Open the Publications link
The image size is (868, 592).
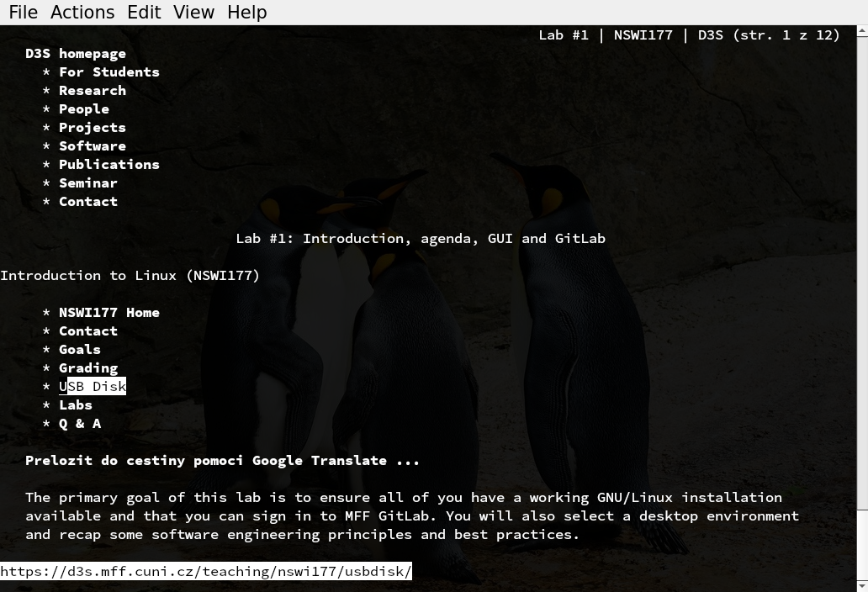coord(109,164)
